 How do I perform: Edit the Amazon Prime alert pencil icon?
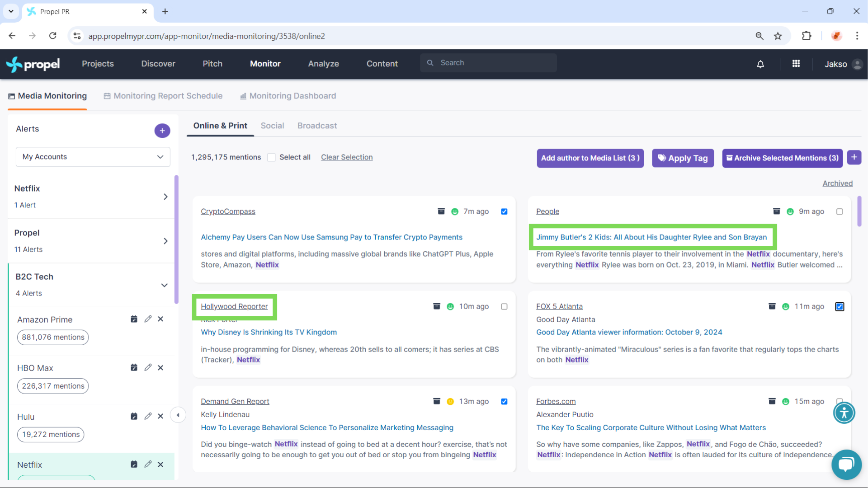click(148, 319)
